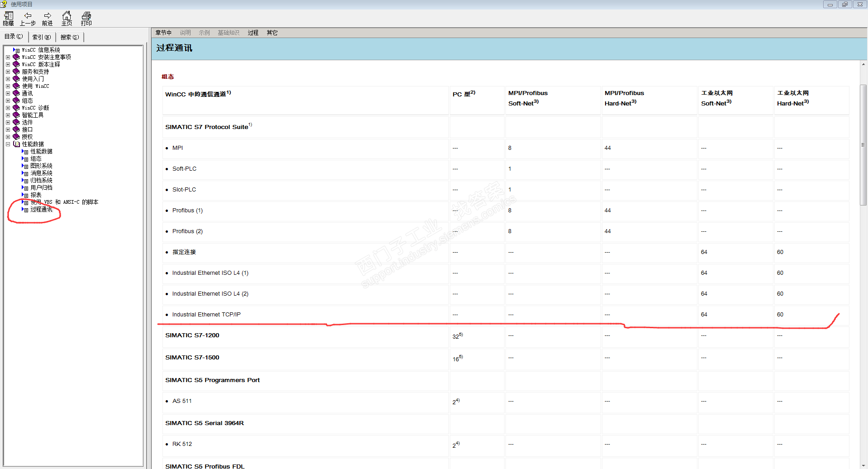The height and width of the screenshot is (469, 868).
Task: Click the book icon beside 选件
Action: pos(16,122)
